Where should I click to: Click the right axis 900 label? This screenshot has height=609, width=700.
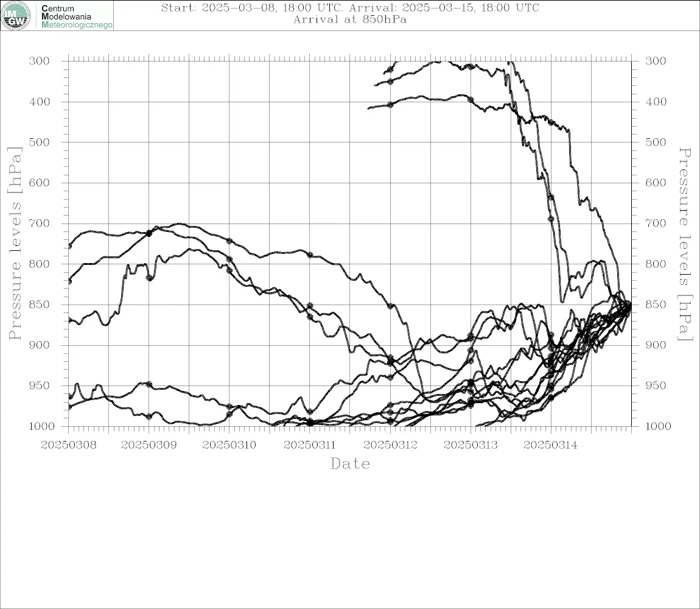click(x=656, y=345)
